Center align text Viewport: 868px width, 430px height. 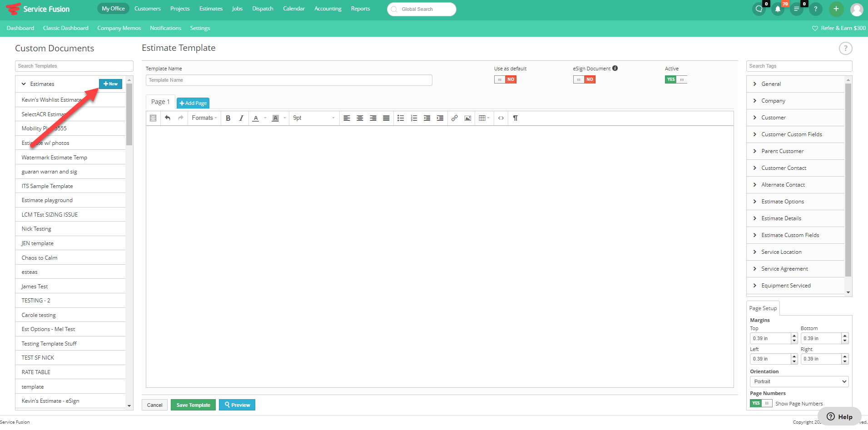(x=360, y=118)
